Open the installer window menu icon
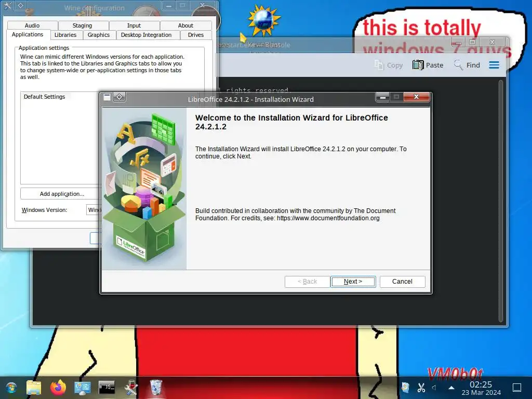Viewport: 532px width, 399px height. (x=107, y=97)
